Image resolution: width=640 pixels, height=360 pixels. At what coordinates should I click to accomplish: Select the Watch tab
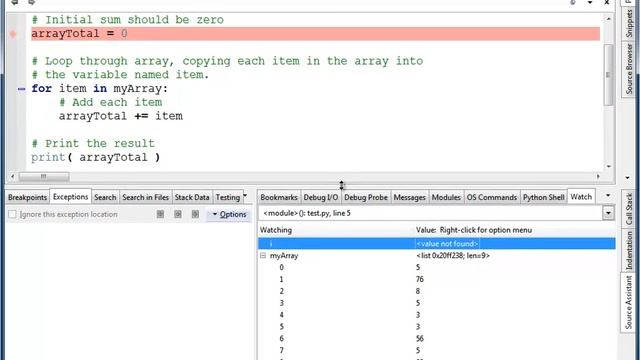tap(581, 197)
